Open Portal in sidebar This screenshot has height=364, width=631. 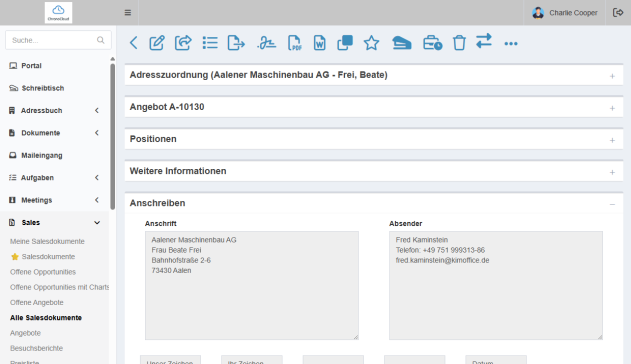[31, 66]
